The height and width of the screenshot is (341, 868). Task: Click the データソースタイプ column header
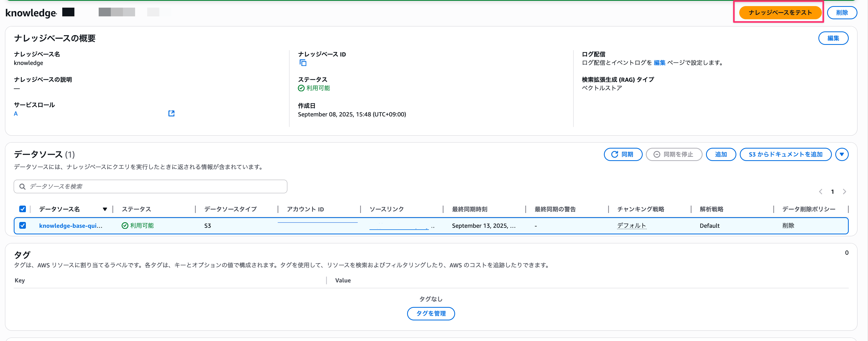tap(230, 209)
